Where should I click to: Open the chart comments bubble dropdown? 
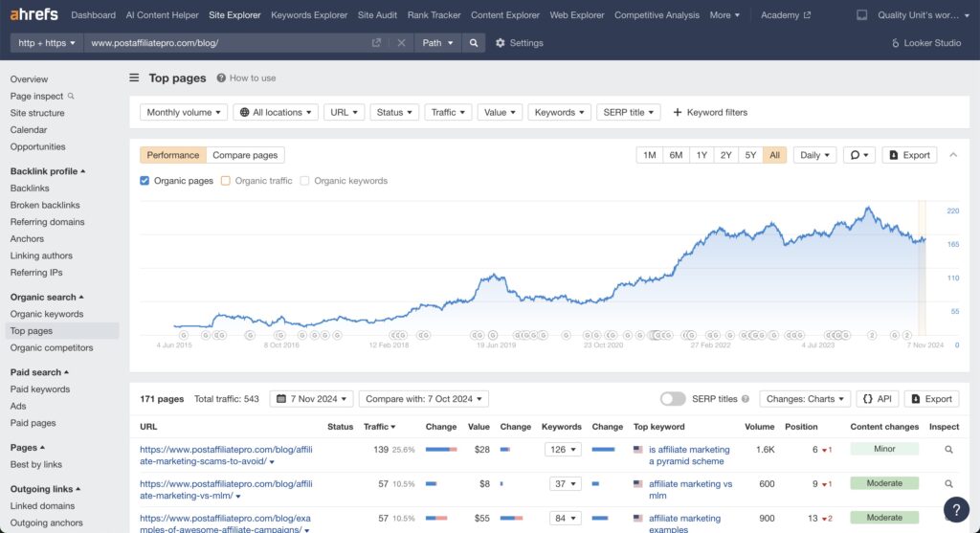pyautogui.click(x=858, y=155)
